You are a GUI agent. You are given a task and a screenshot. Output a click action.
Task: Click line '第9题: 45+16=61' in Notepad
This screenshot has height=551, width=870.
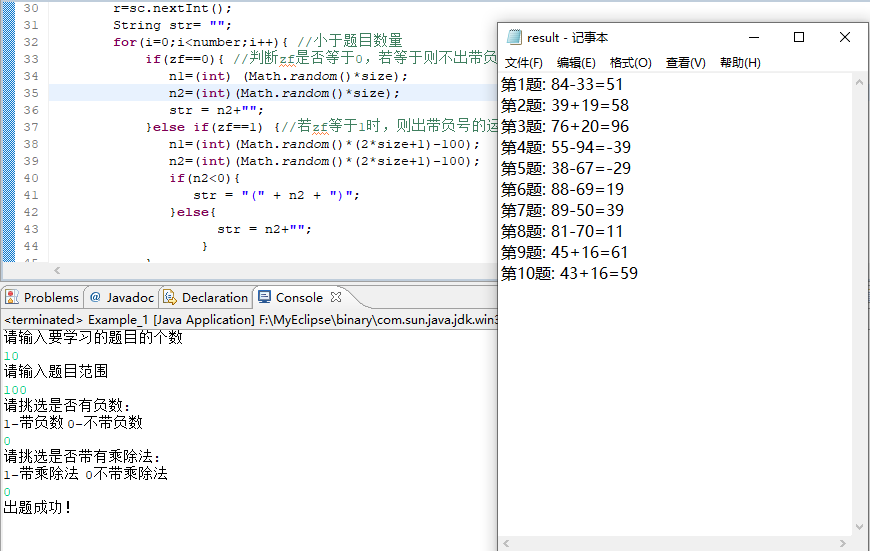coord(564,253)
